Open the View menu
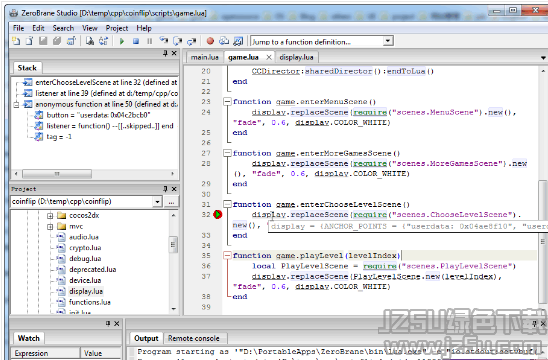 click(x=90, y=28)
